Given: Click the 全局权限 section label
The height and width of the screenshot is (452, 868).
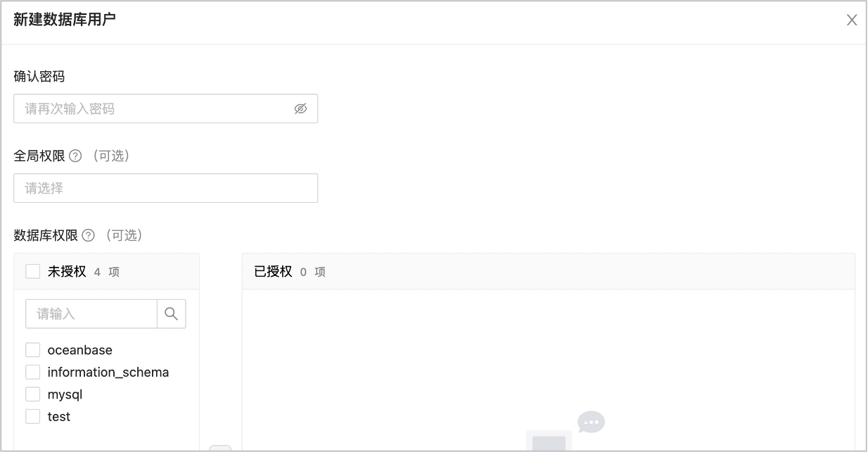Looking at the screenshot, I should click(x=39, y=156).
